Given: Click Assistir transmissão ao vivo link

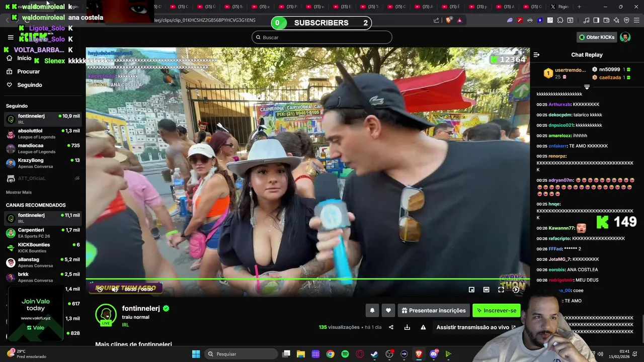Looking at the screenshot, I should coord(475,327).
